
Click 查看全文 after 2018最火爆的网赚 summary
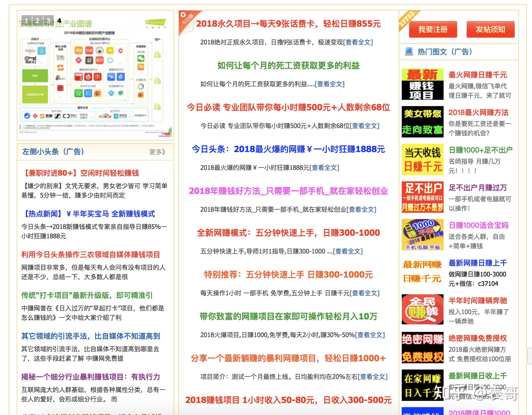[x=324, y=168]
